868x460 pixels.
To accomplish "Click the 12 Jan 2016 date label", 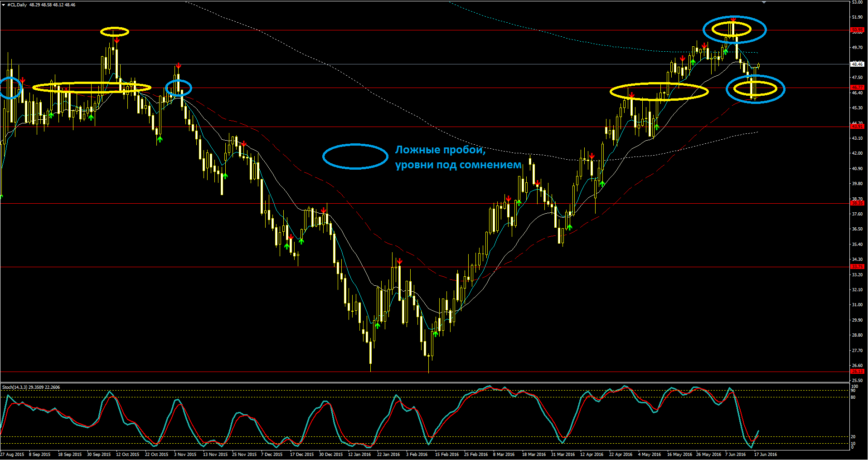I will tap(359, 455).
